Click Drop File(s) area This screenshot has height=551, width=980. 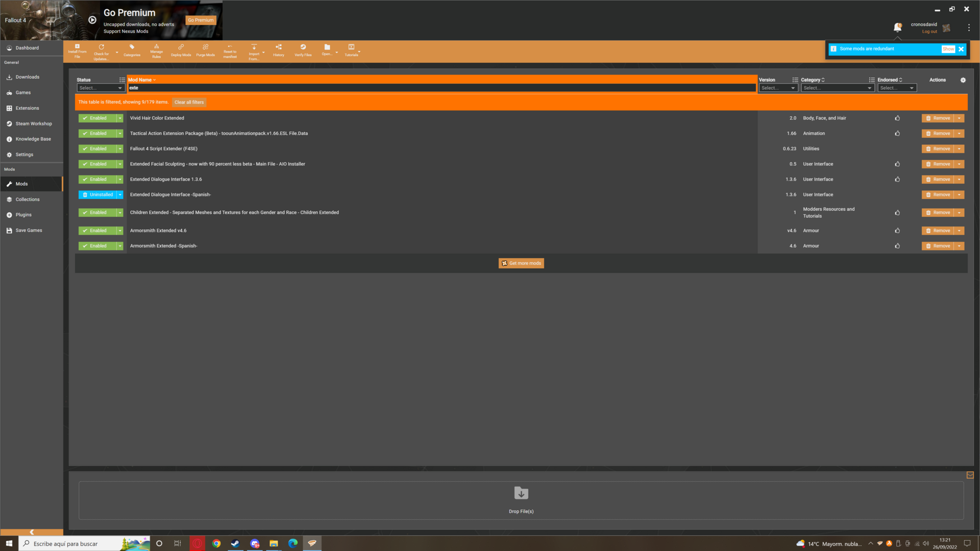[521, 500]
